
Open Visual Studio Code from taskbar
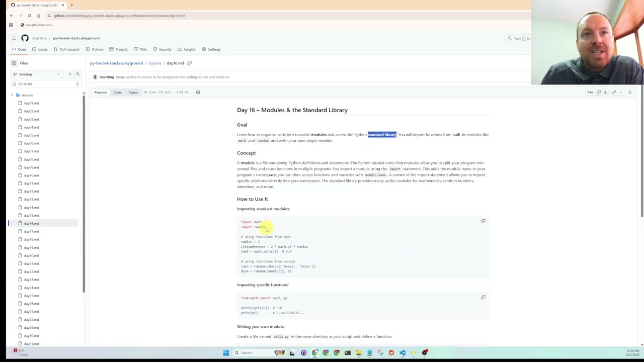[x=403, y=352]
